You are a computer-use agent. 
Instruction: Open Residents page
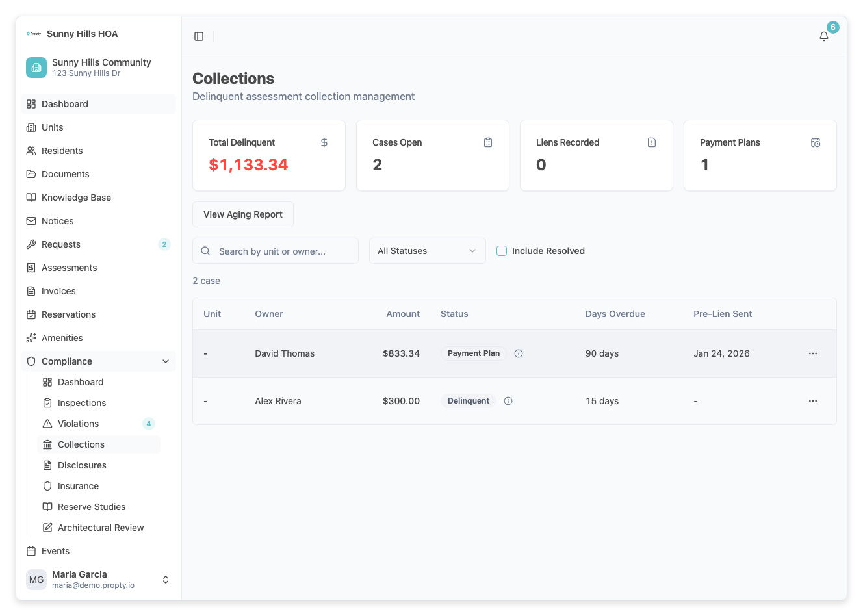coord(99,151)
